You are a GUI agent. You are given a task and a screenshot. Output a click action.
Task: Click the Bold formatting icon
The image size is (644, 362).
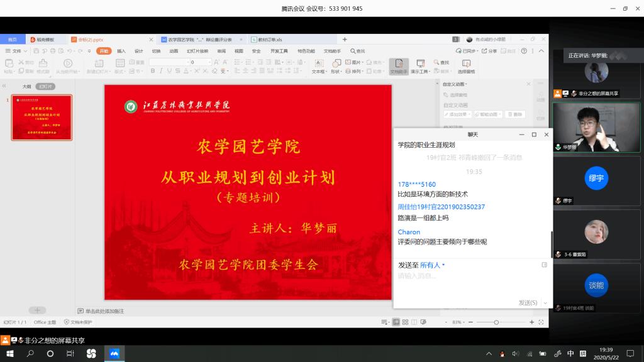pos(153,71)
